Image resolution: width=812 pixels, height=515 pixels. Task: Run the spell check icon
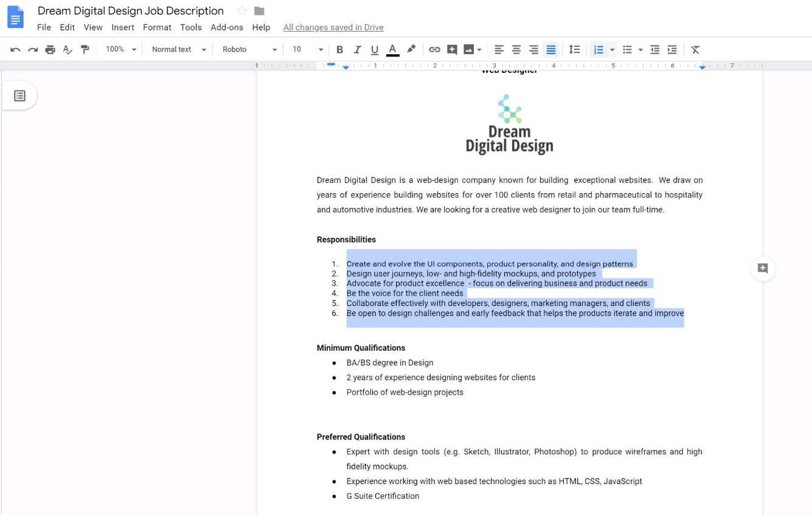point(68,49)
